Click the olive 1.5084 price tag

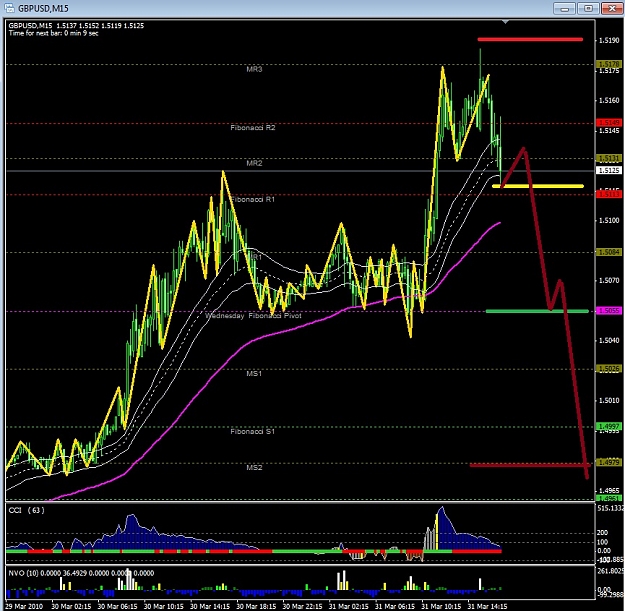609,252
